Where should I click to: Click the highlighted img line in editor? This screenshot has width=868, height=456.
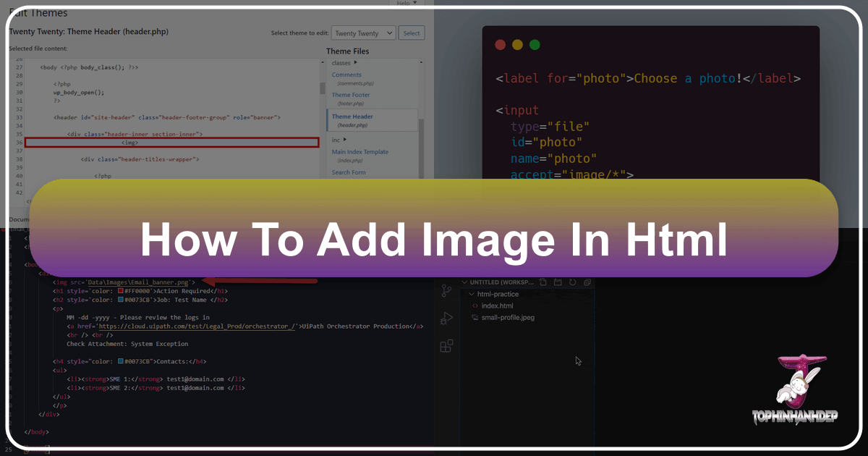(171, 143)
